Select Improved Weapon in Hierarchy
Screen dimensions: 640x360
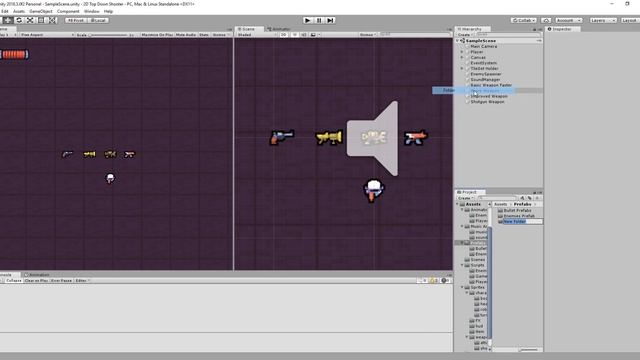click(489, 96)
